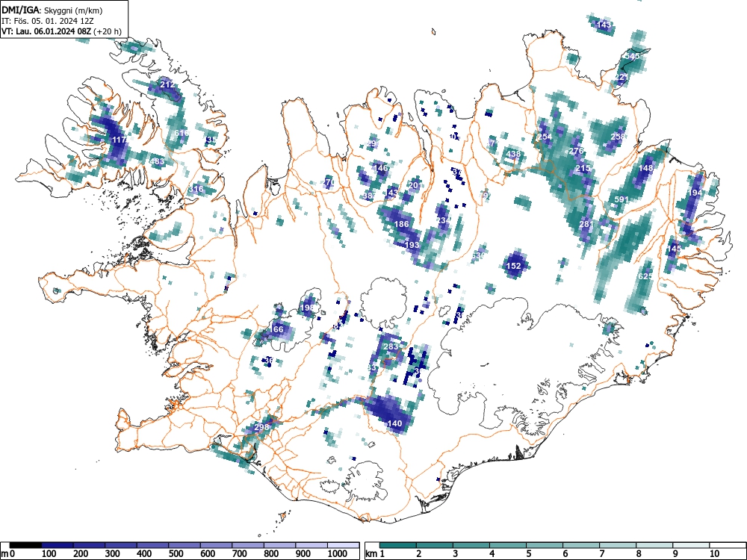This screenshot has width=747, height=560.
Task: Click the map value 215
Action: [x=583, y=168]
